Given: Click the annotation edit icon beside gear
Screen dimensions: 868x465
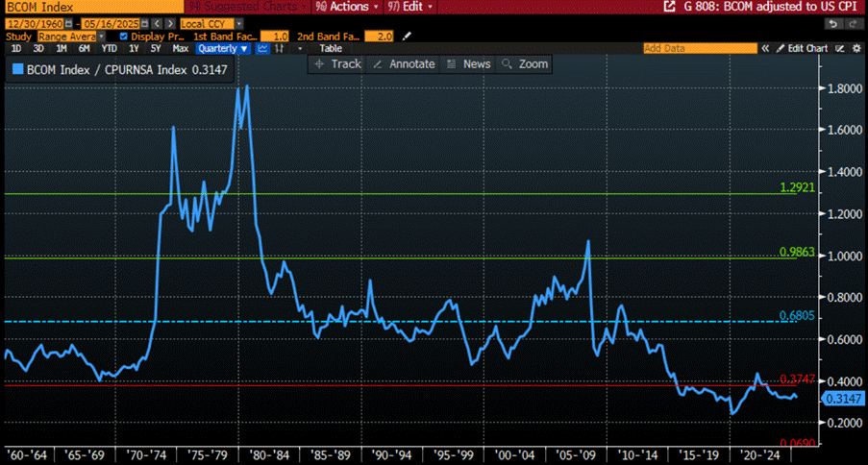Looking at the screenshot, I should tap(840, 48).
